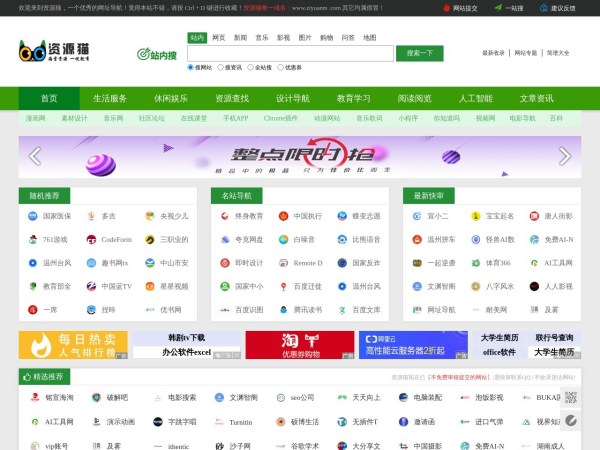Click the 建议反馈 icon at top right
The height and width of the screenshot is (450, 600).
point(544,7)
